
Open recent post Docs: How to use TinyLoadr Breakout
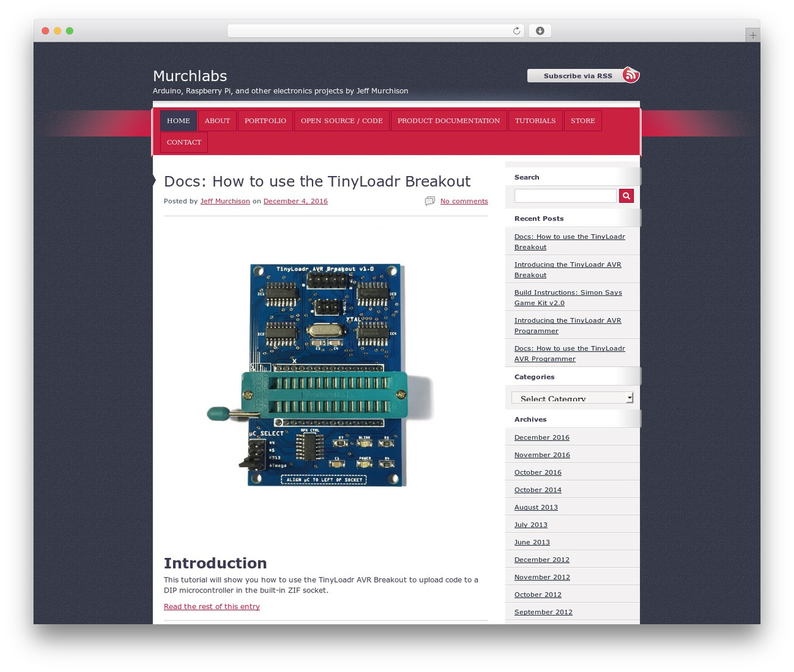point(569,242)
